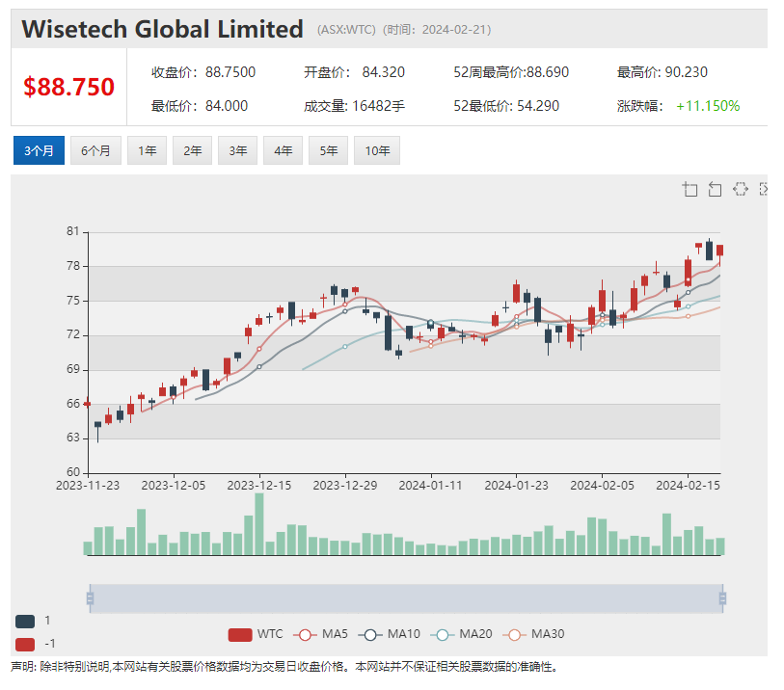Screen dimensions: 784x690
Task: Click the red swatch labeled -1
Action: pos(25,644)
